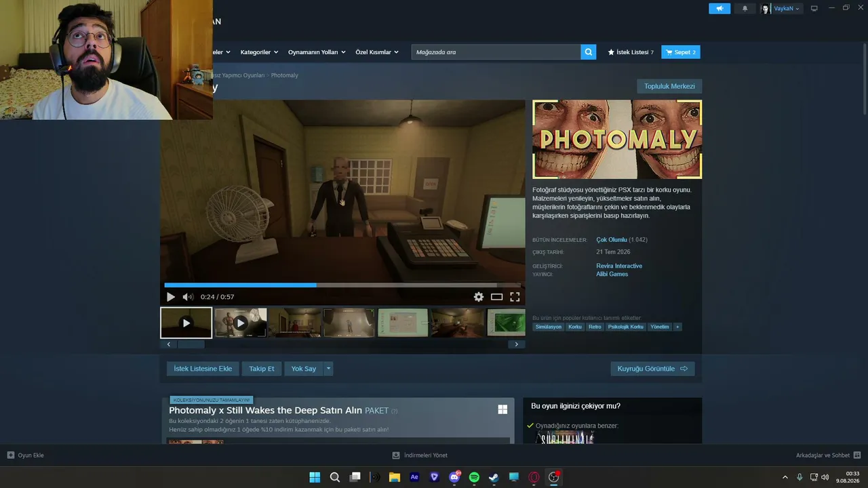Select the Korku tag
The image size is (868, 488).
coord(575,327)
